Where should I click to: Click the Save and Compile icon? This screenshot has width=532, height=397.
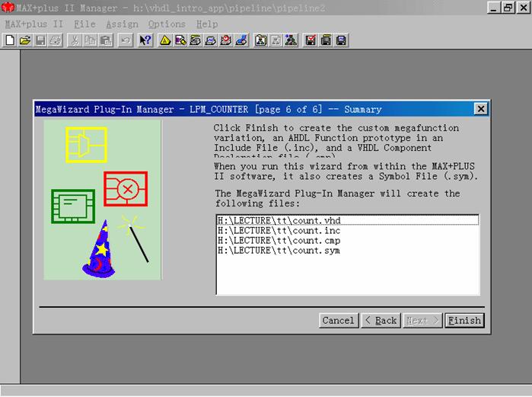click(326, 40)
